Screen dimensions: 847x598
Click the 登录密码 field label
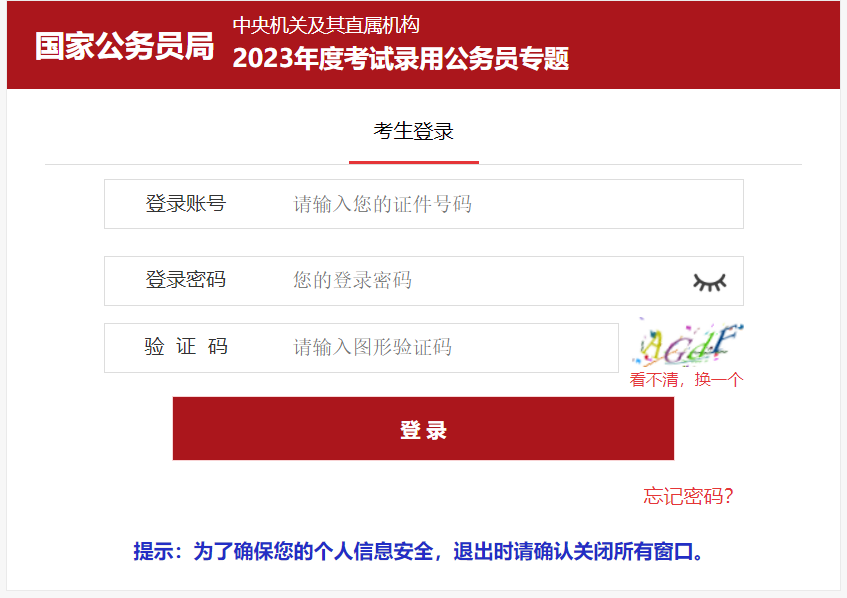(186, 280)
